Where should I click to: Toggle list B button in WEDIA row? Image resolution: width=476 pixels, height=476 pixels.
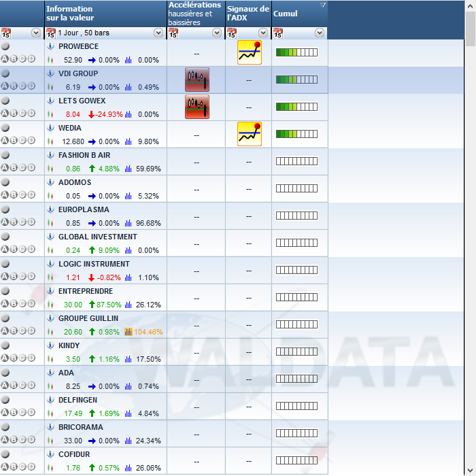[14, 141]
